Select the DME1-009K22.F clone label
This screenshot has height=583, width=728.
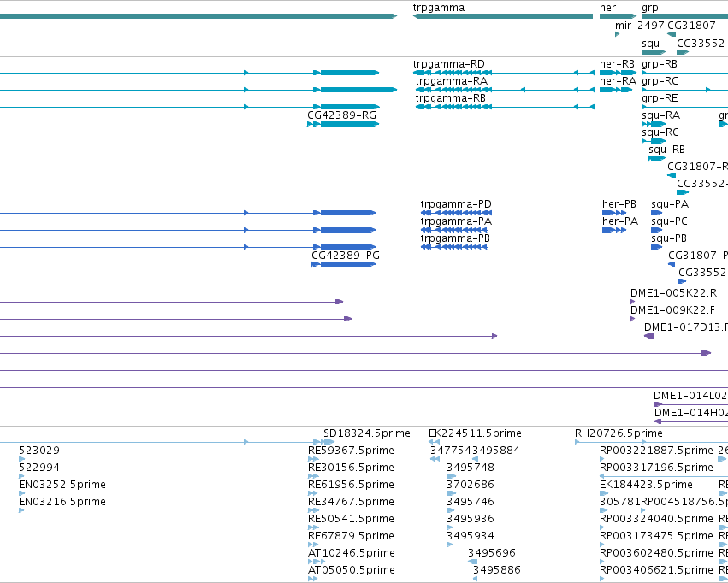[672, 309]
